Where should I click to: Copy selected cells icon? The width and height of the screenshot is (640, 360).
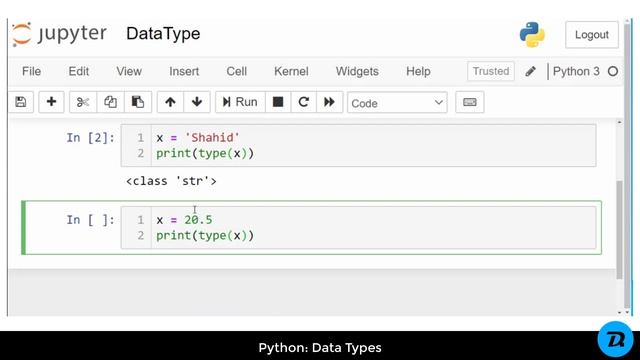110,102
